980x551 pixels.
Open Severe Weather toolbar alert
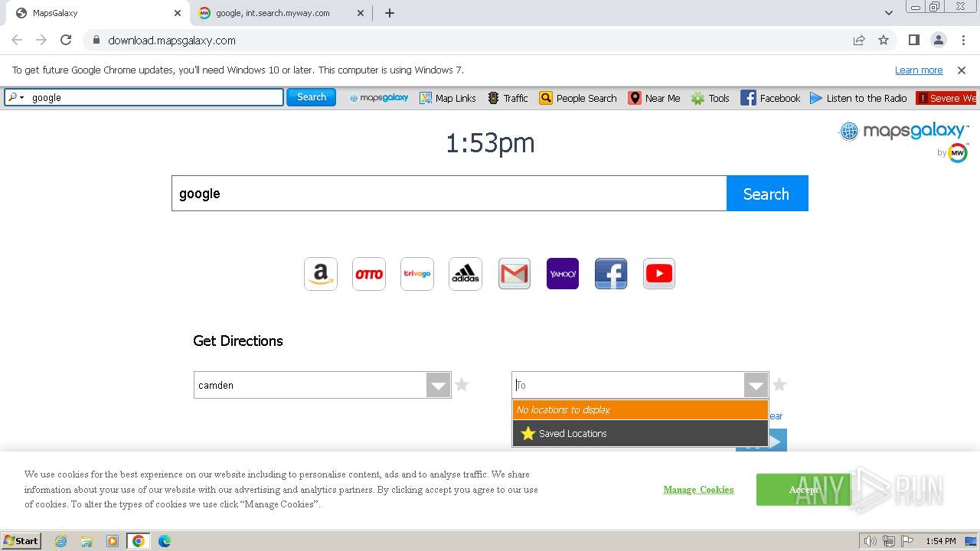click(x=946, y=98)
